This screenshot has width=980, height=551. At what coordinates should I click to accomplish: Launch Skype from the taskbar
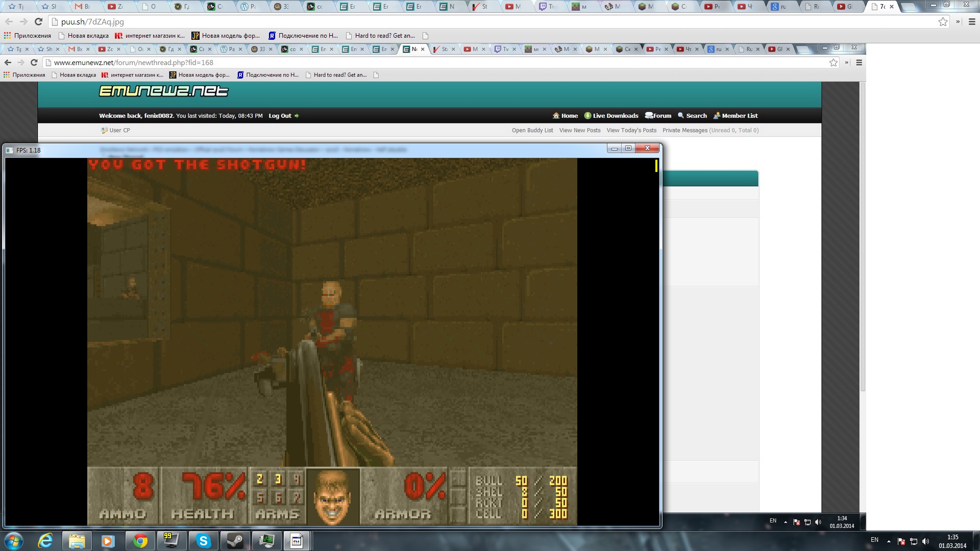click(203, 541)
